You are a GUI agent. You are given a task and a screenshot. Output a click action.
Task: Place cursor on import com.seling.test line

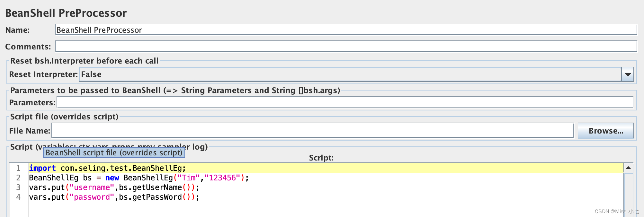point(107,168)
